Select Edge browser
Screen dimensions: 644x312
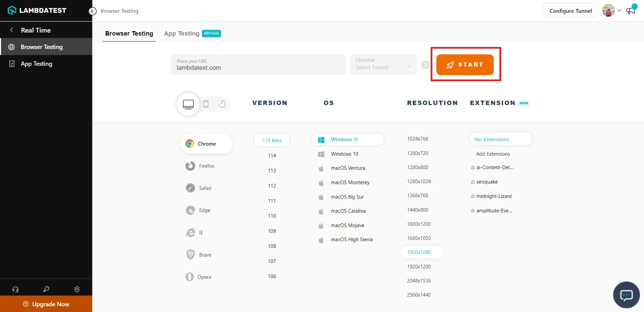[x=198, y=210]
